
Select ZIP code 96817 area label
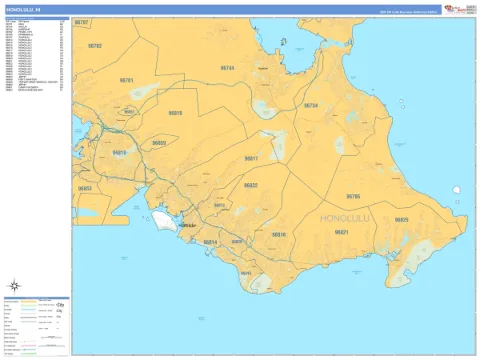coord(251,159)
